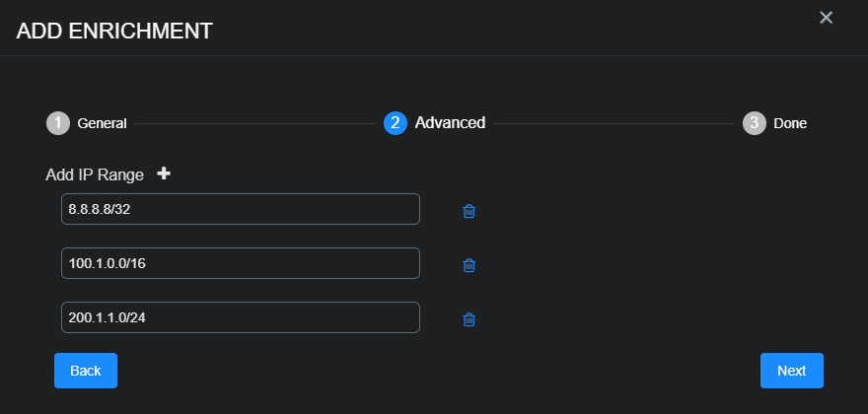
Task: Click the blue step 2 circle
Action: tap(396, 123)
